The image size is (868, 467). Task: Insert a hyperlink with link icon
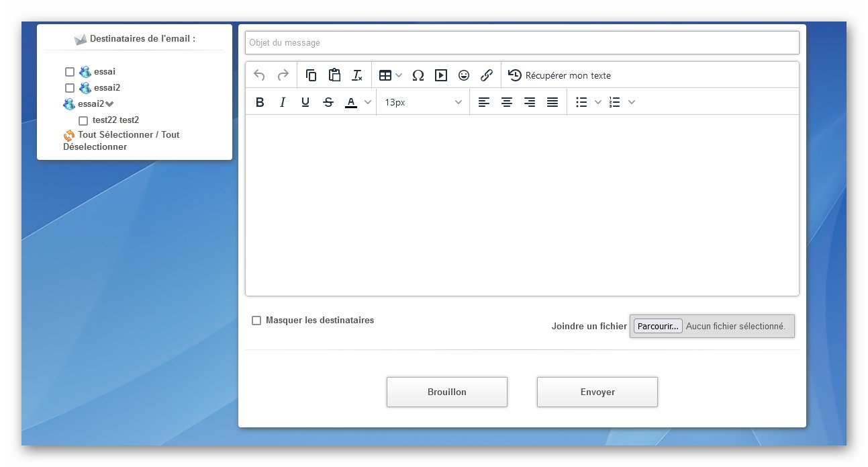[x=487, y=75]
